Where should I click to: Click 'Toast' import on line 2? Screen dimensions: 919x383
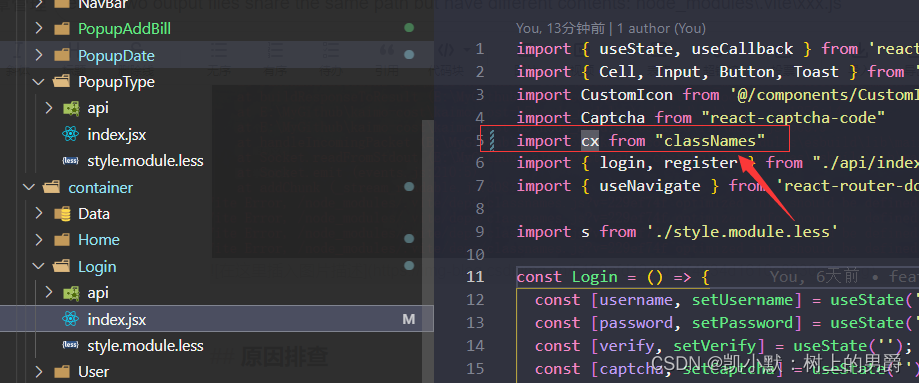tap(816, 72)
